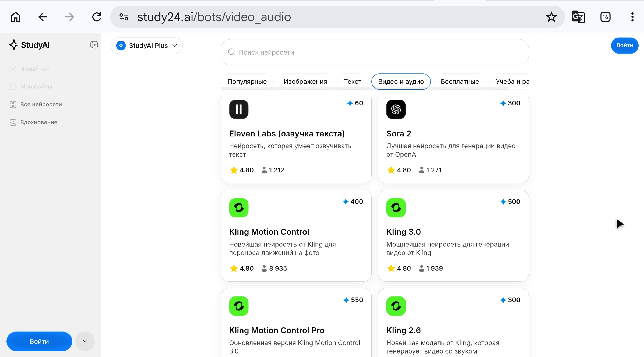Collapse the sidebar panel
Image resolution: width=644 pixels, height=357 pixels.
click(x=94, y=45)
